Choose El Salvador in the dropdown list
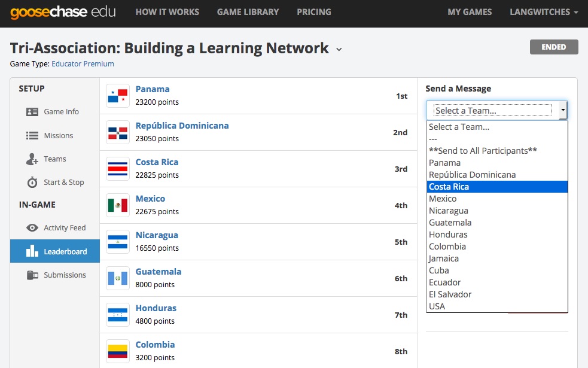Viewport: 588px width, 368px height. [497, 294]
